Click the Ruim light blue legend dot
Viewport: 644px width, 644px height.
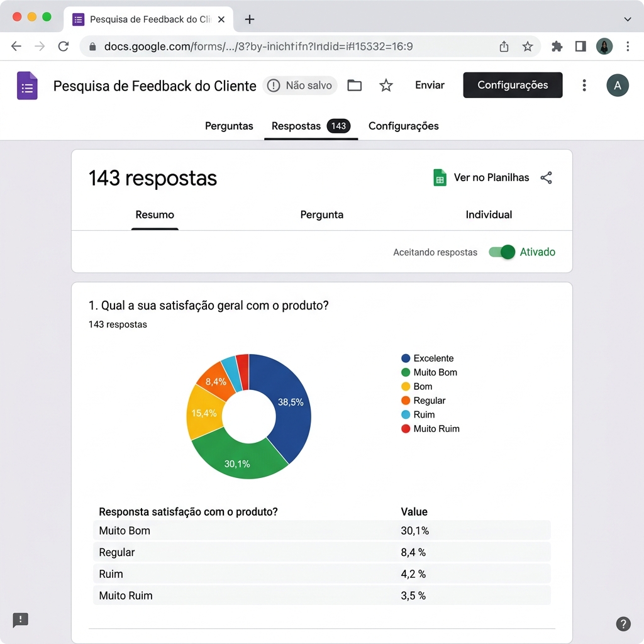pyautogui.click(x=406, y=414)
